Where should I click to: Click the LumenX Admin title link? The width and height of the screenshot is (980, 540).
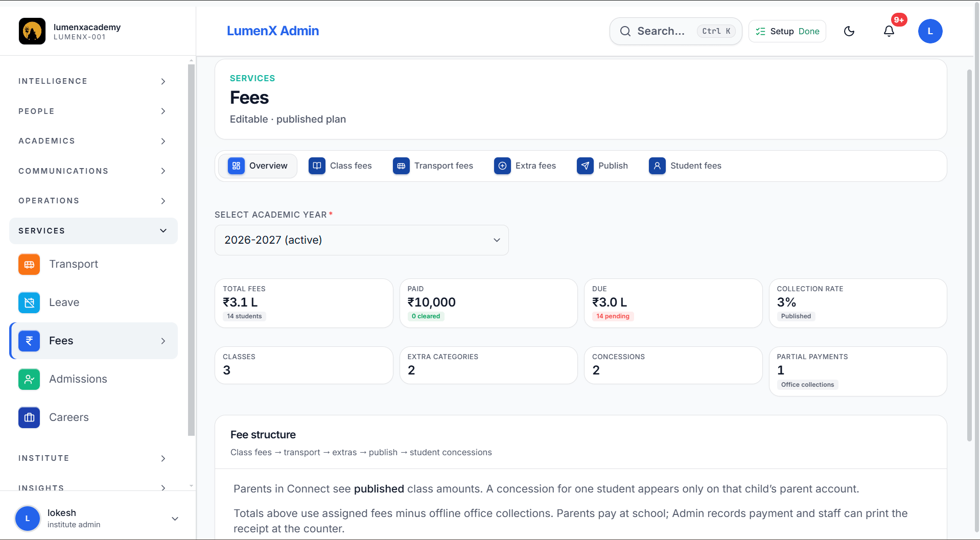pos(273,31)
